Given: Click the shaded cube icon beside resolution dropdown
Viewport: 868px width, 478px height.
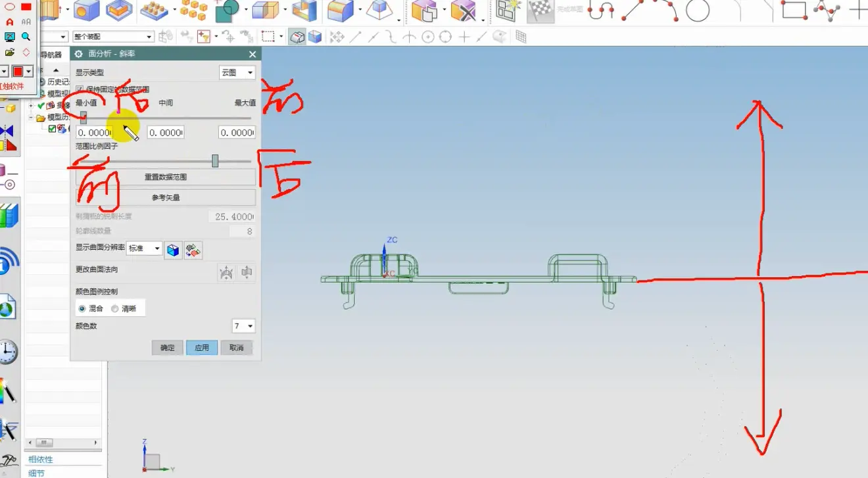Looking at the screenshot, I should (173, 250).
